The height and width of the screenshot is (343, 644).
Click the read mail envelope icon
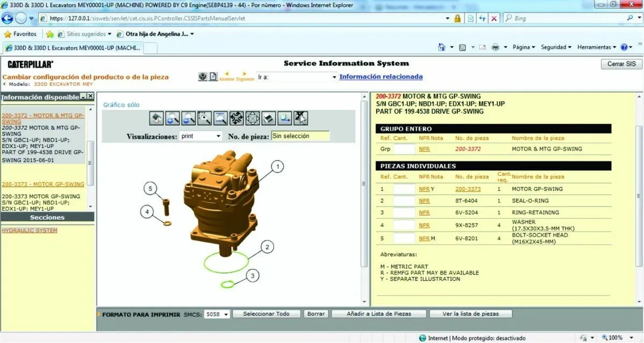[x=482, y=47]
